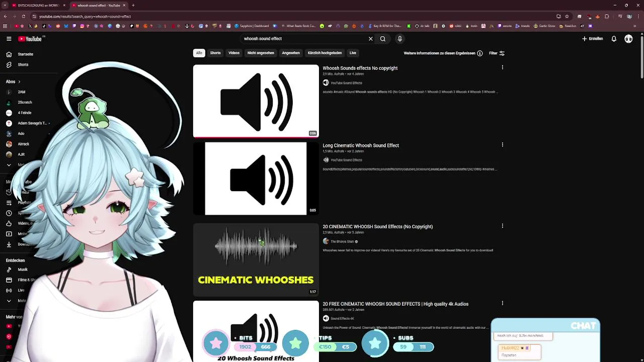Open the notifications bell
The image size is (644, 362).
click(x=614, y=39)
